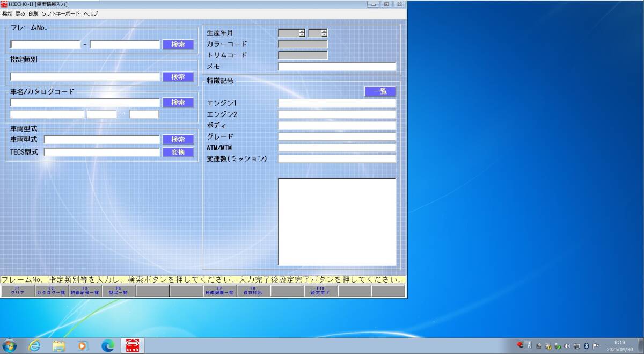
Task: Click the Windows Start button
Action: click(10, 345)
